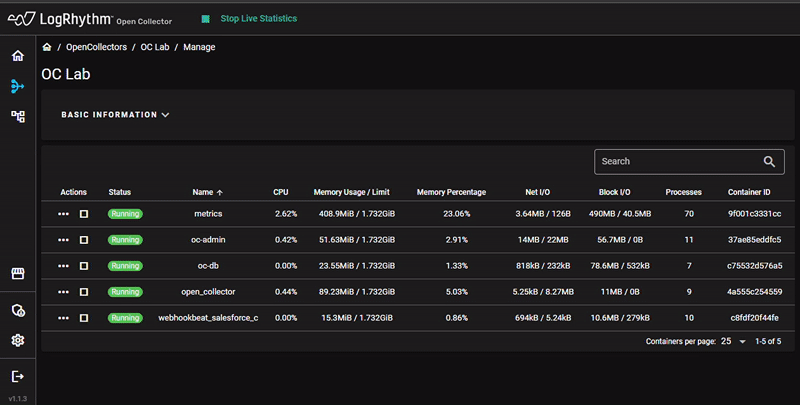
Task: Open actions menu for webhookbeat_salesforce_c row
Action: click(x=63, y=318)
